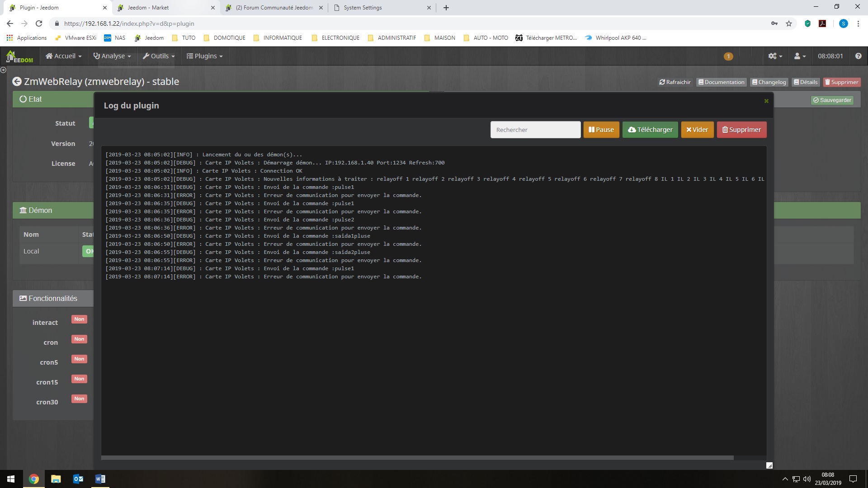This screenshot has width=868, height=488.
Task: Click the help question mark icon
Action: 858,56
